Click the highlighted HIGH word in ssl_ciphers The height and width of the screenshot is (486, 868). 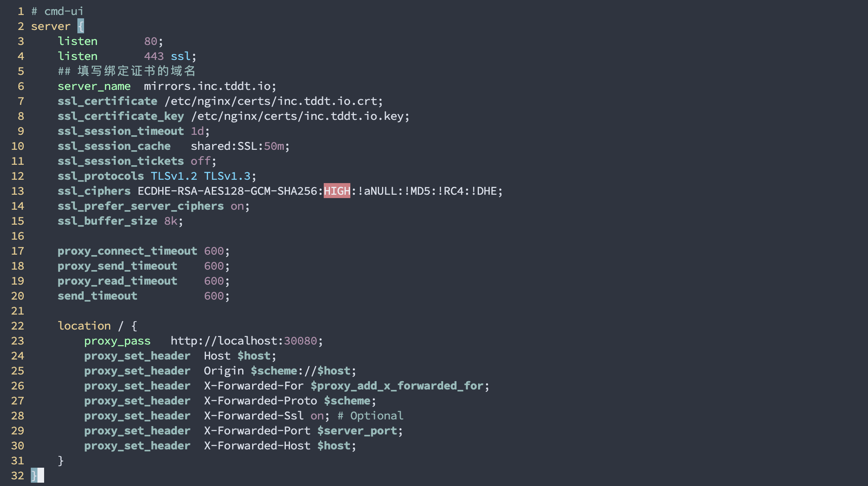(337, 191)
